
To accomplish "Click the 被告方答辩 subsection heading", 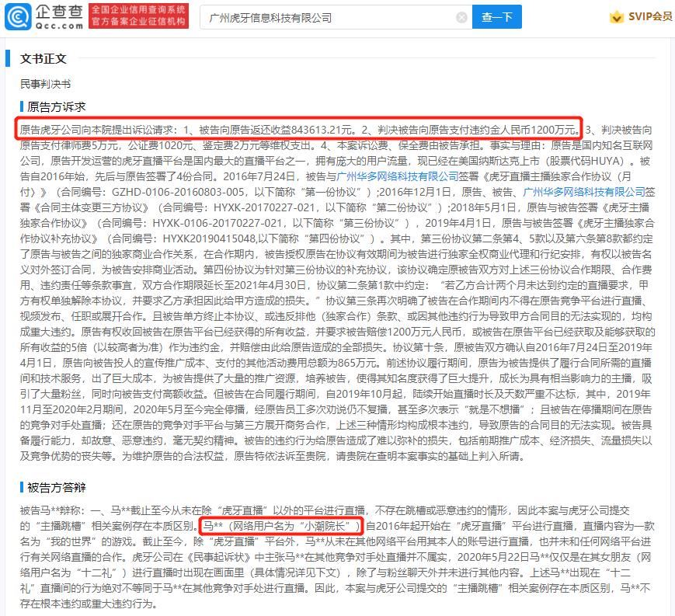I will 57,487.
